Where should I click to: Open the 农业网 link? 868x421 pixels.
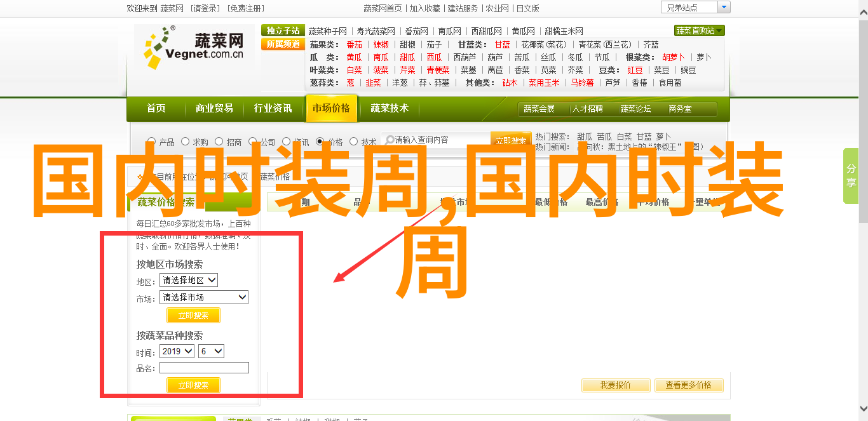[497, 8]
